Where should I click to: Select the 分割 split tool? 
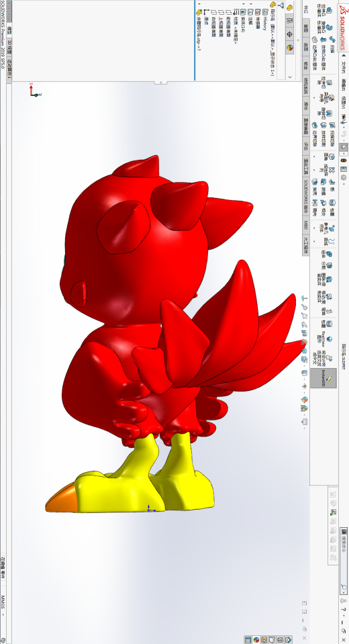tap(327, 265)
